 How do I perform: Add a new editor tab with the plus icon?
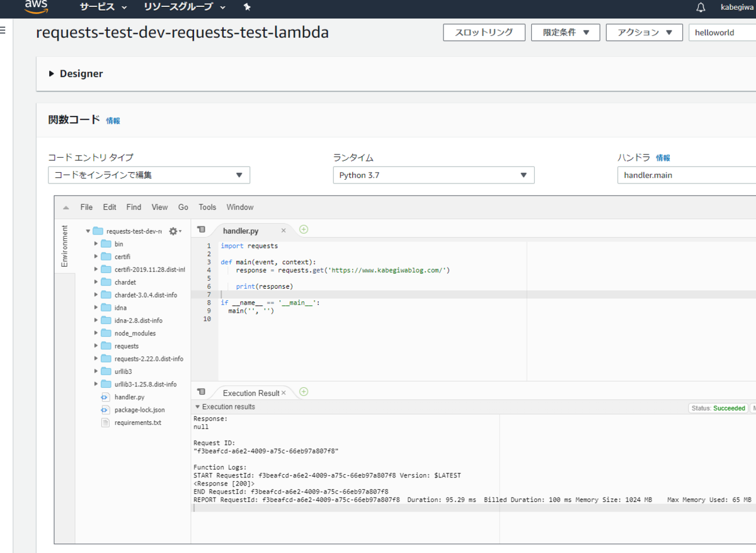(x=304, y=230)
